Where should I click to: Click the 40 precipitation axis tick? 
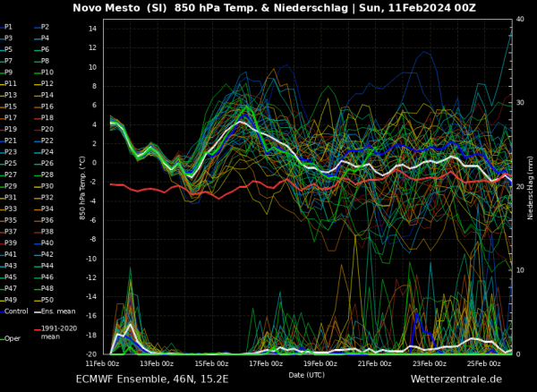pyautogui.click(x=520, y=20)
